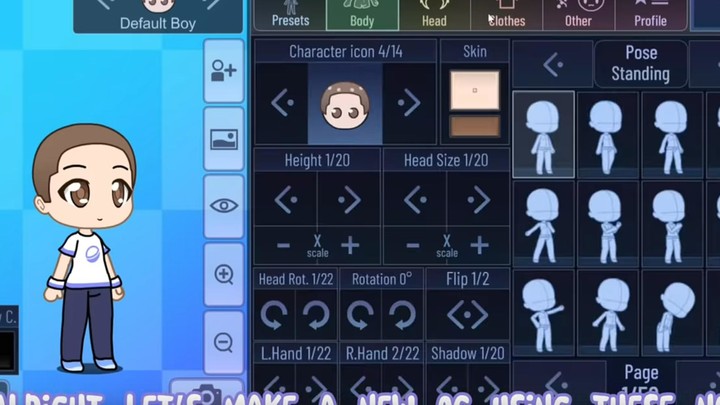Rotate head counterclockwise under Head Rot.
This screenshot has width=720, height=405.
click(273, 316)
